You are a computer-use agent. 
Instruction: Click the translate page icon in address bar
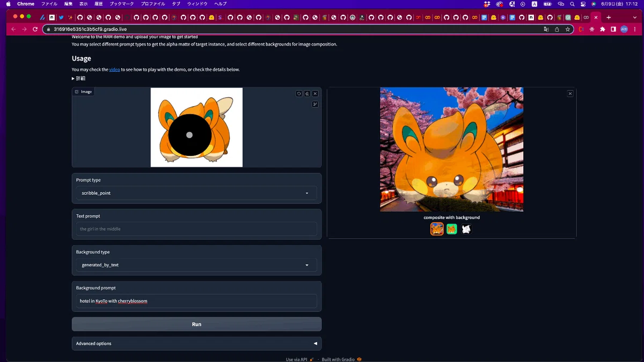tap(546, 29)
